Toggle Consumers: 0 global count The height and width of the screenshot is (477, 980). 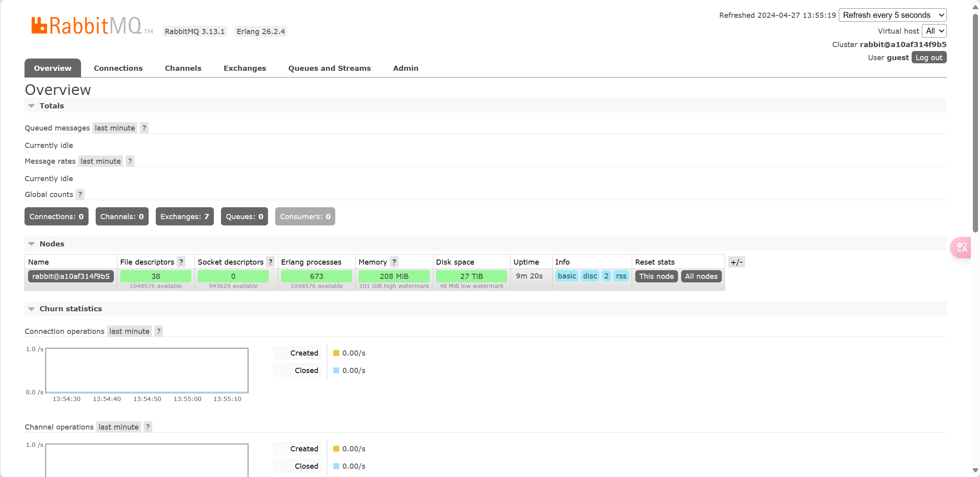[x=305, y=216]
